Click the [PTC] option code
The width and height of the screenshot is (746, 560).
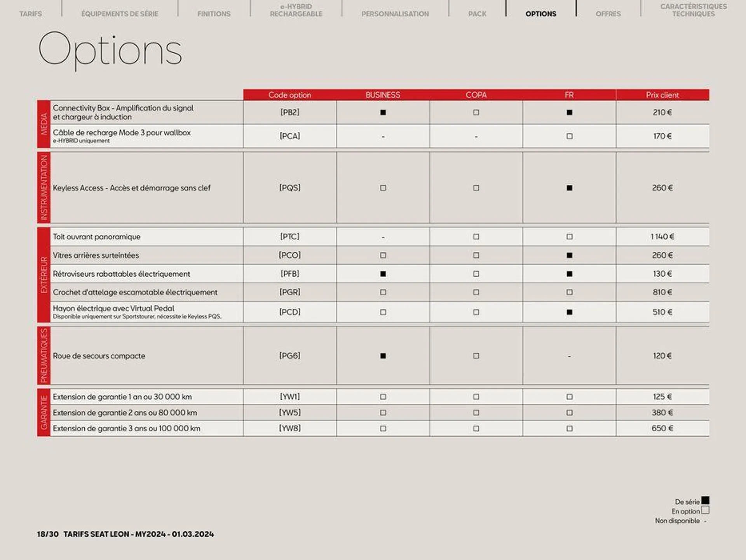[x=290, y=237]
